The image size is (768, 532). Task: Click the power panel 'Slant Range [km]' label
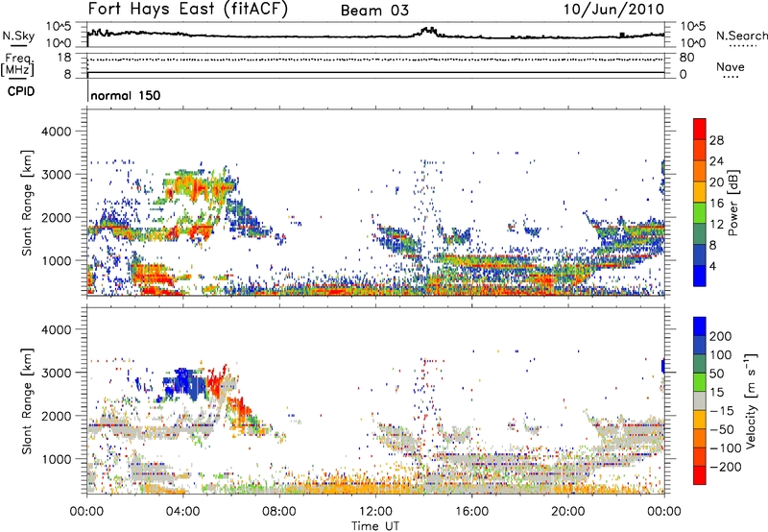click(27, 203)
